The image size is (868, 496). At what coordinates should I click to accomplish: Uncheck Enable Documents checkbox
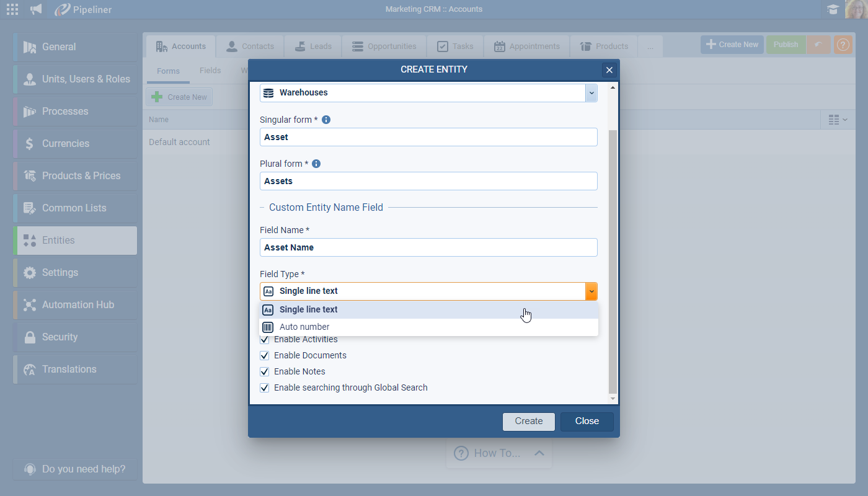(265, 356)
